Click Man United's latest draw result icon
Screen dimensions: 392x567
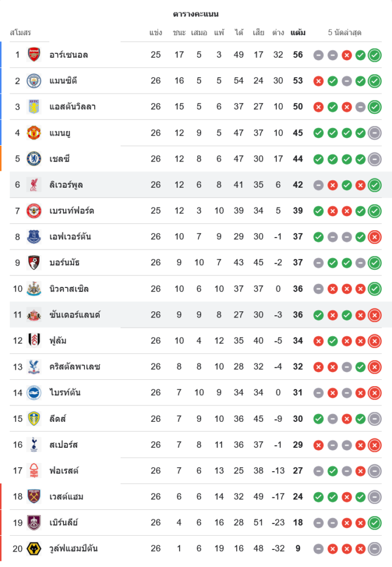(x=374, y=133)
